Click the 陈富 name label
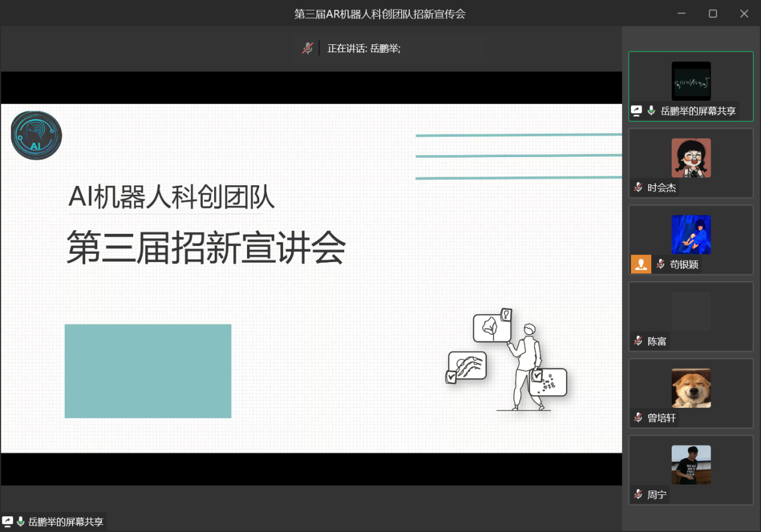This screenshot has width=761, height=532. click(657, 341)
